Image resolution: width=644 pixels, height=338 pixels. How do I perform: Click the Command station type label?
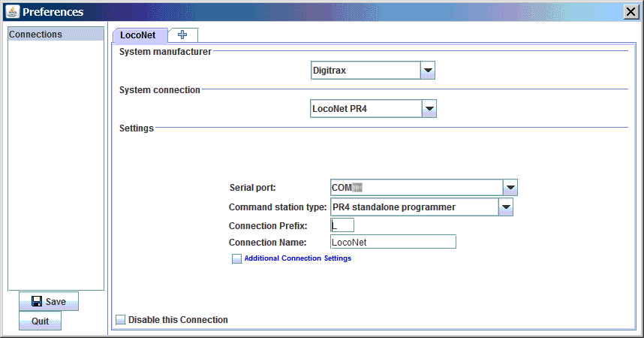coord(278,207)
